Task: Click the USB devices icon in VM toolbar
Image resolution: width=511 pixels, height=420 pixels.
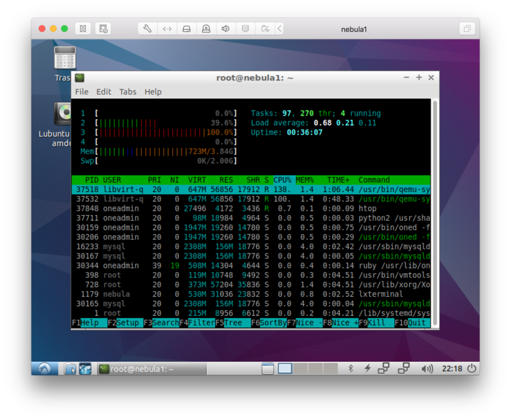Action: point(206,28)
